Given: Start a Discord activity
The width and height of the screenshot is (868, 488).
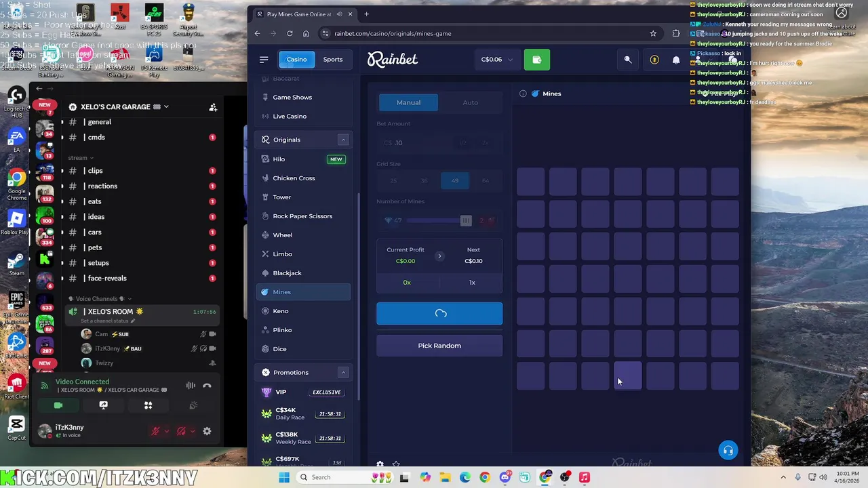Looking at the screenshot, I should (148, 405).
